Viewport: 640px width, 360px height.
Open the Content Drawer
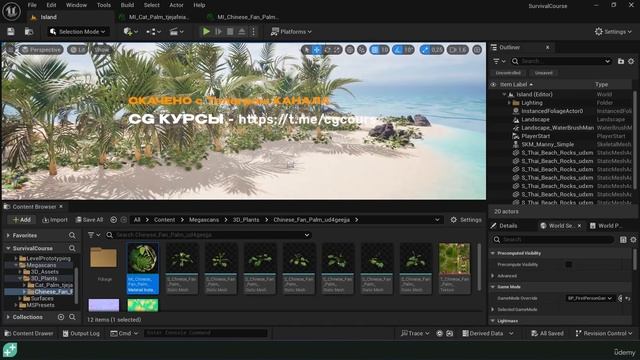tap(29, 333)
